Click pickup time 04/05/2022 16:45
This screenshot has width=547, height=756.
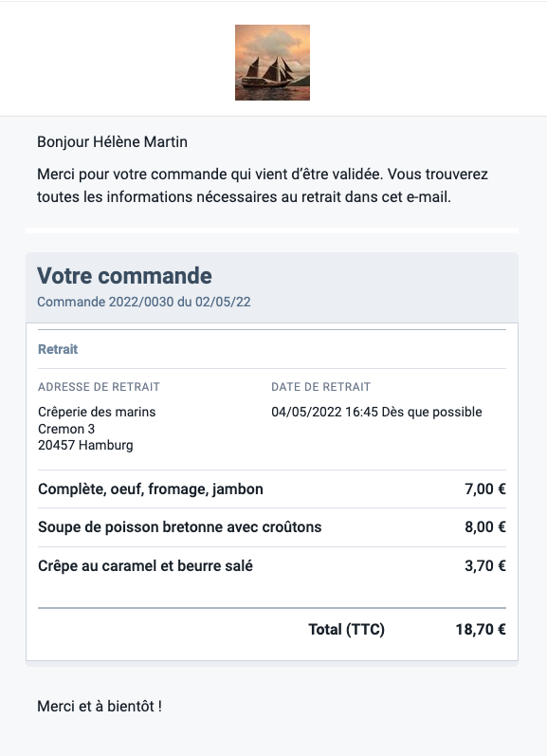(325, 412)
